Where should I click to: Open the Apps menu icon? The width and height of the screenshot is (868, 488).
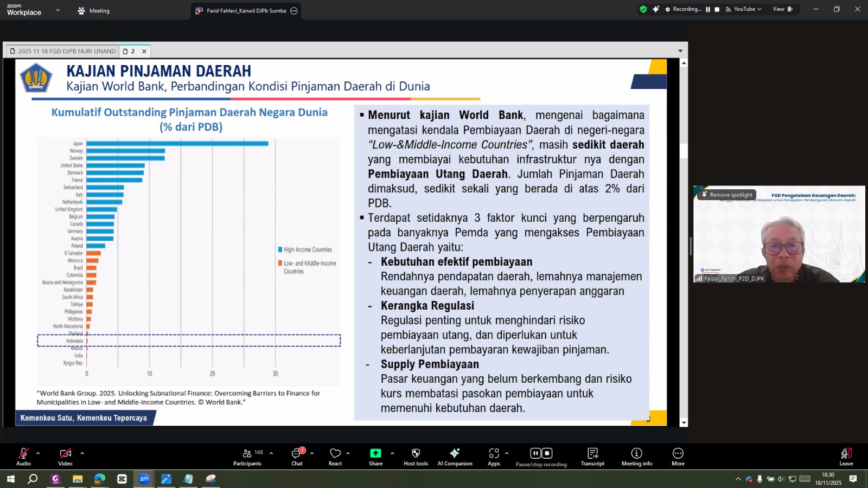click(x=494, y=457)
